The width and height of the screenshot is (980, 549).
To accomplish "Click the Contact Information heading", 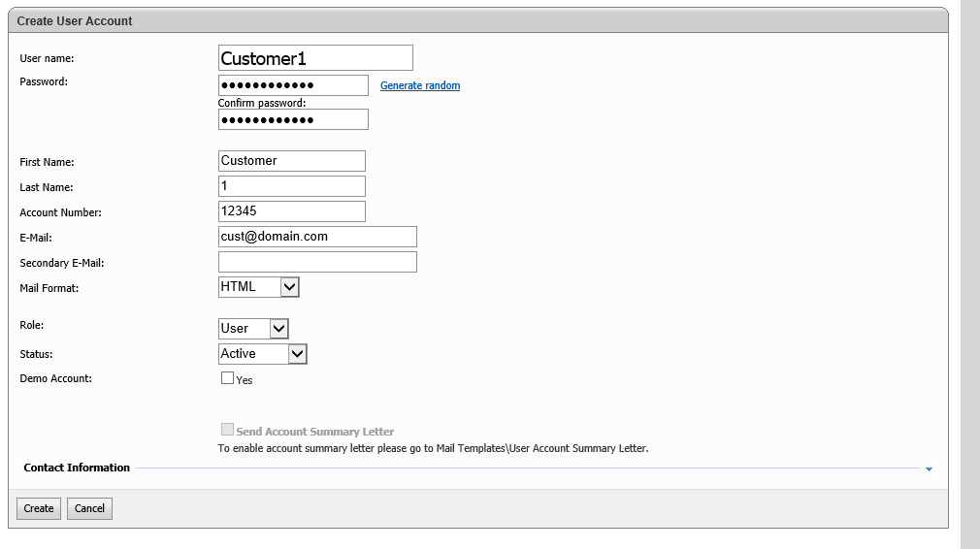I will point(77,468).
